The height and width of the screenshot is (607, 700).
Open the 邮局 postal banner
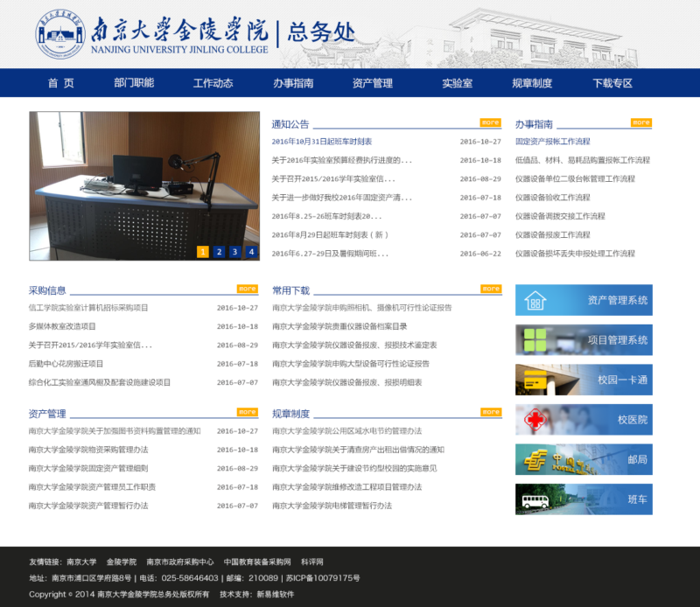(x=584, y=459)
